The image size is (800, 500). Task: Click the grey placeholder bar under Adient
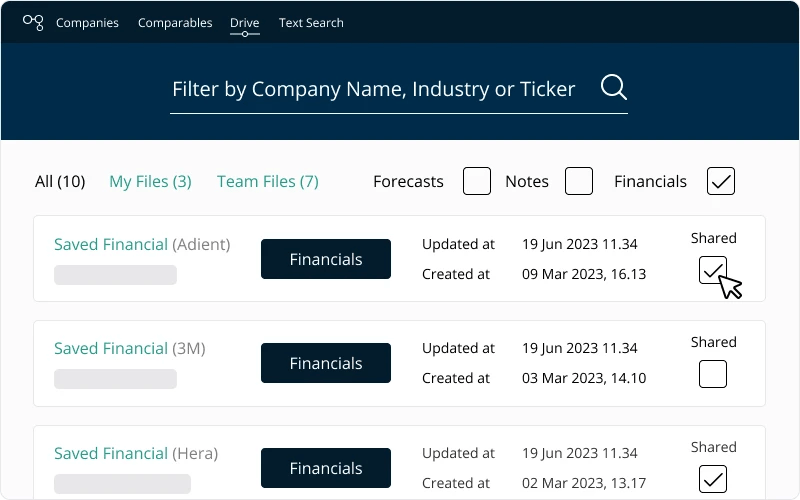[115, 275]
